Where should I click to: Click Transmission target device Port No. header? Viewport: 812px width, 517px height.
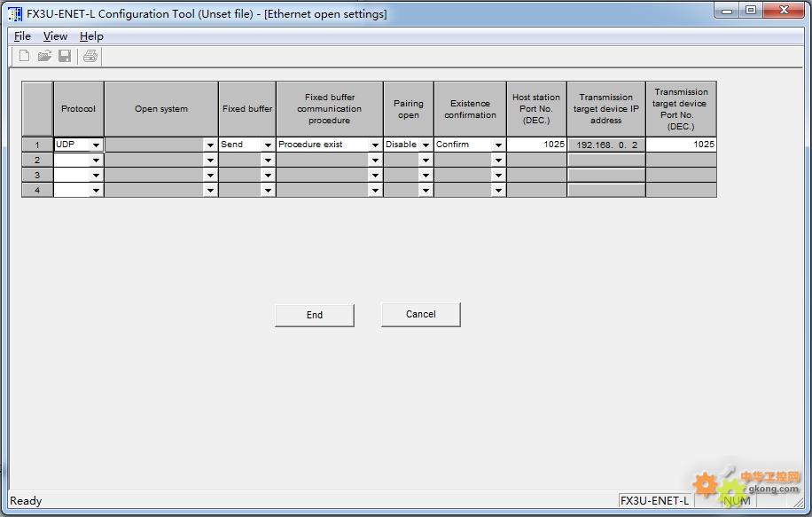[681, 109]
